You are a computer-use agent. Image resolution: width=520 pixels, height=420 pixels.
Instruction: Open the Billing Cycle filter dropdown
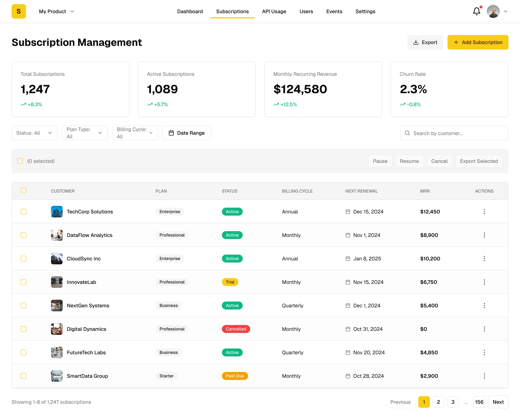coord(135,133)
